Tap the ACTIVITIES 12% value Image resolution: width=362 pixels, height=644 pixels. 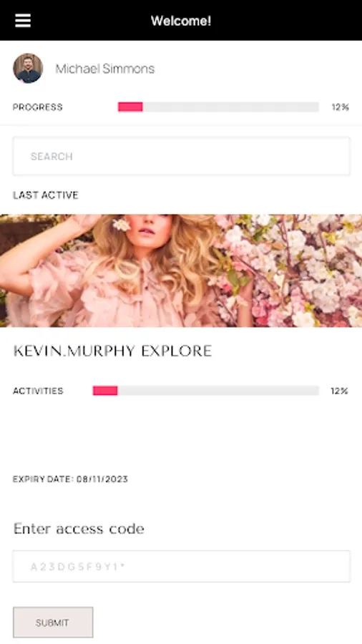pos(339,391)
